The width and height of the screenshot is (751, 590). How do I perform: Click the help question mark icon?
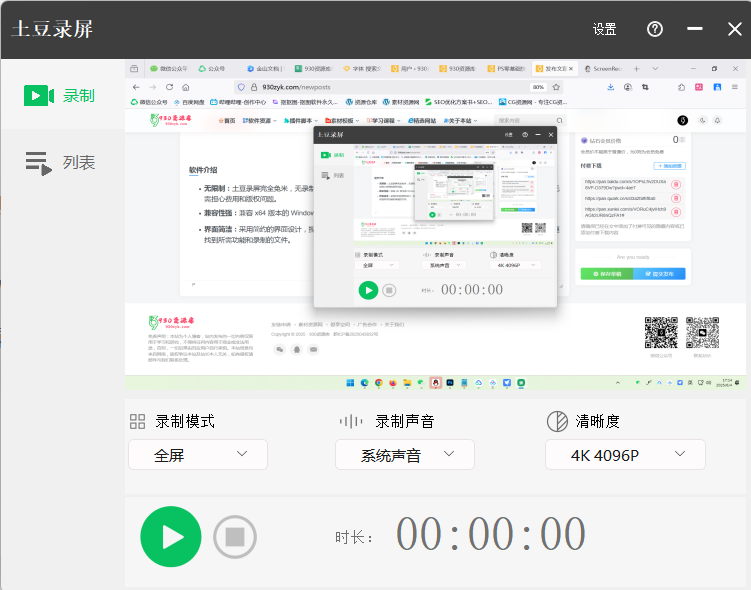click(655, 29)
